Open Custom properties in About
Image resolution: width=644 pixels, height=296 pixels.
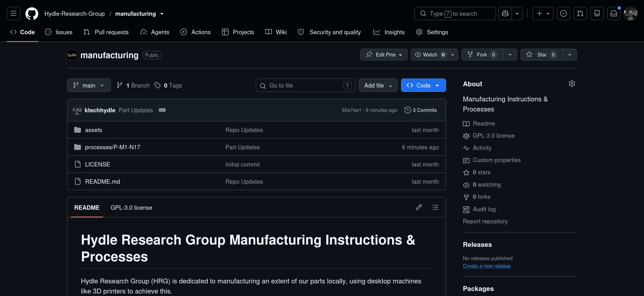point(492,160)
